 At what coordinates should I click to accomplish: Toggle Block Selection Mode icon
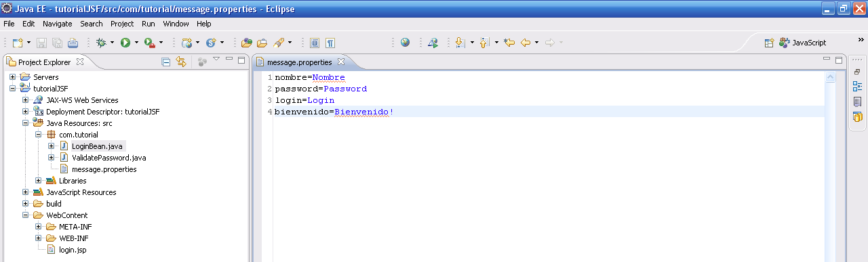pos(315,43)
